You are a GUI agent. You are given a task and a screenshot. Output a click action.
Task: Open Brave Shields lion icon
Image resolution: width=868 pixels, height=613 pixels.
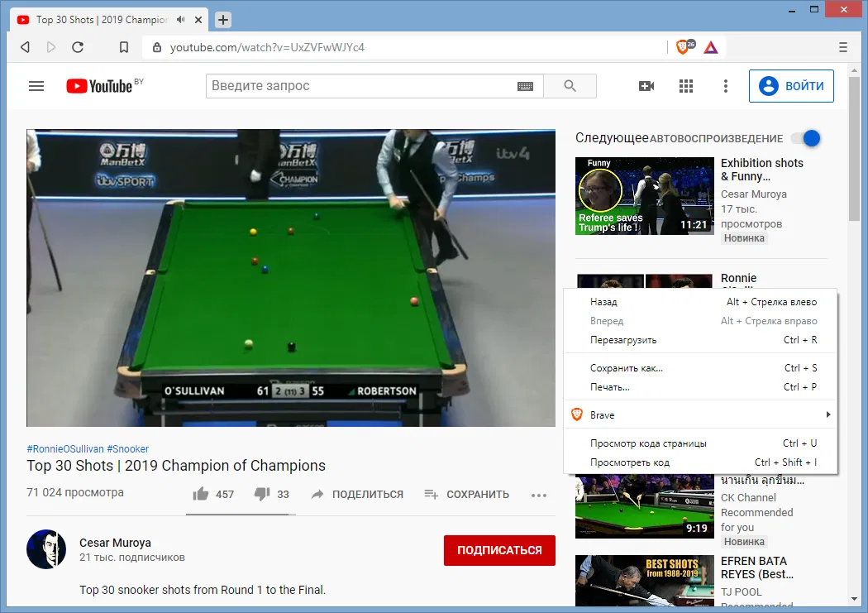coord(684,47)
